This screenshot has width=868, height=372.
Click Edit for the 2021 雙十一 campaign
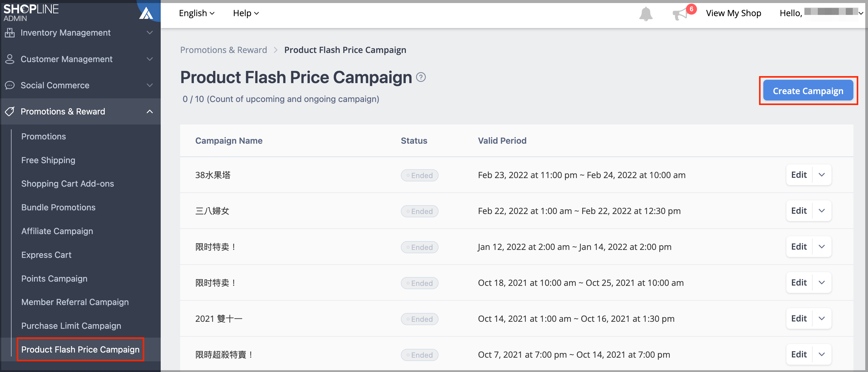799,318
